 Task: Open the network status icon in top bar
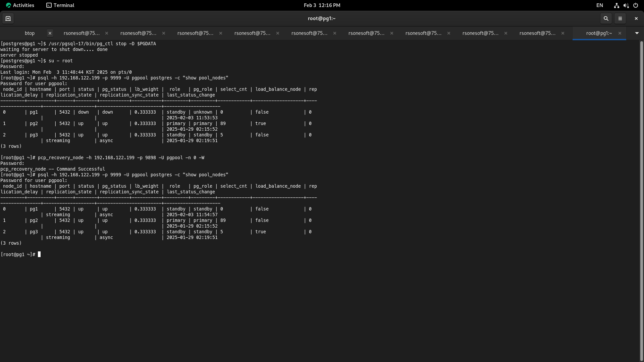tap(616, 5)
